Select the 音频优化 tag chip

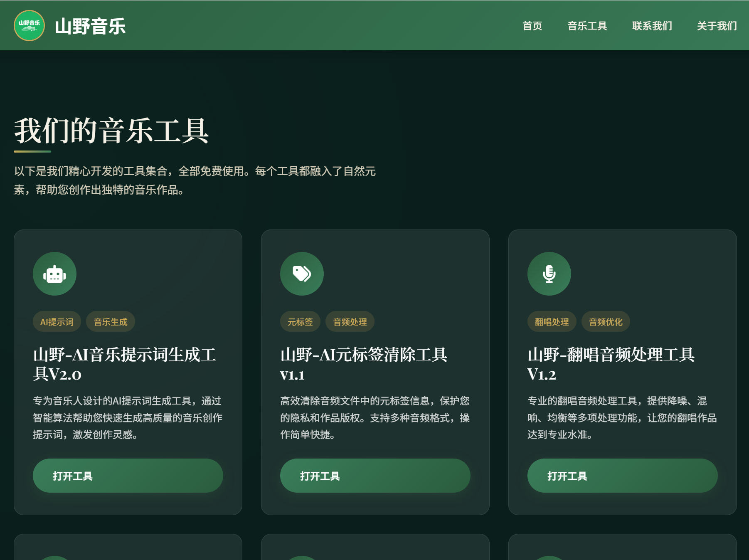(x=606, y=321)
